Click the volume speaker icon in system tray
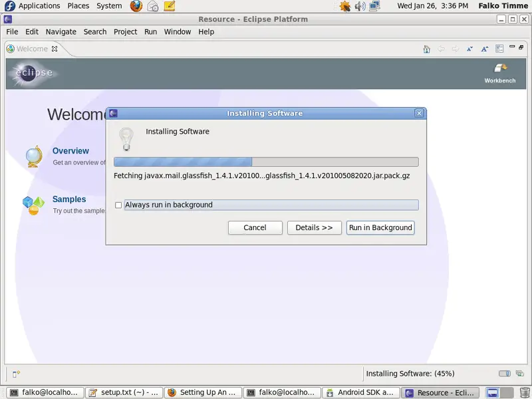The height and width of the screenshot is (399, 532). (x=360, y=6)
